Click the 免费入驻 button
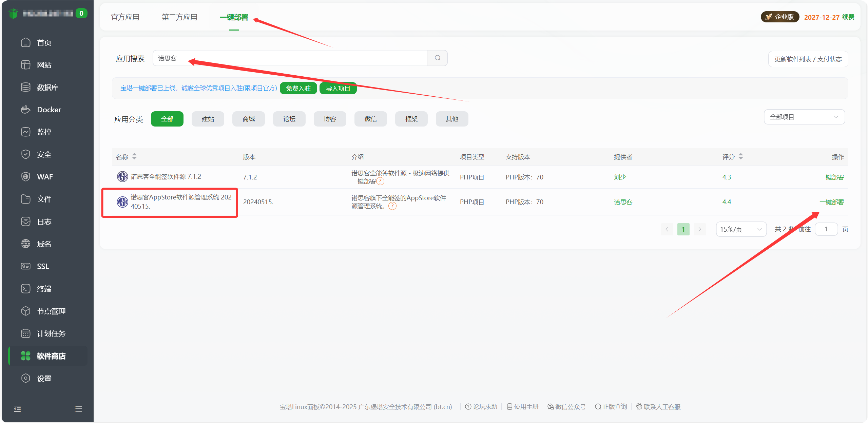The image size is (868, 423). pos(298,88)
